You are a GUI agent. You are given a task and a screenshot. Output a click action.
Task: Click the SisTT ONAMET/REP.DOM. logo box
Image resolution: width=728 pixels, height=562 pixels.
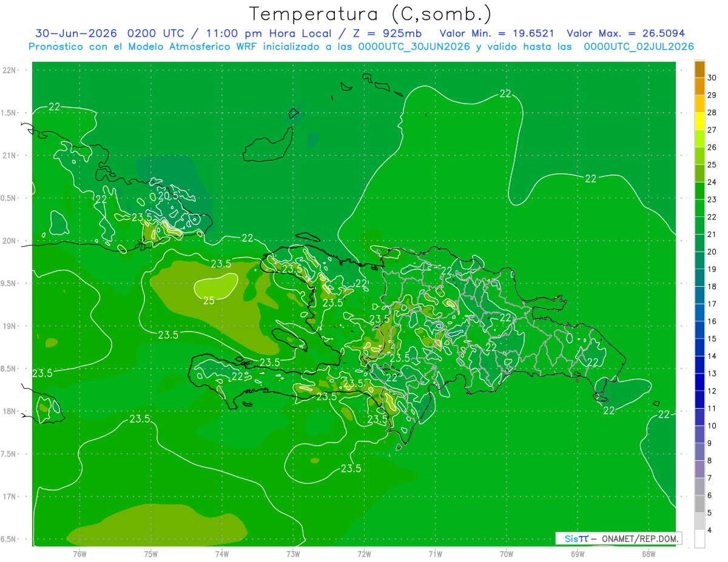point(618,538)
